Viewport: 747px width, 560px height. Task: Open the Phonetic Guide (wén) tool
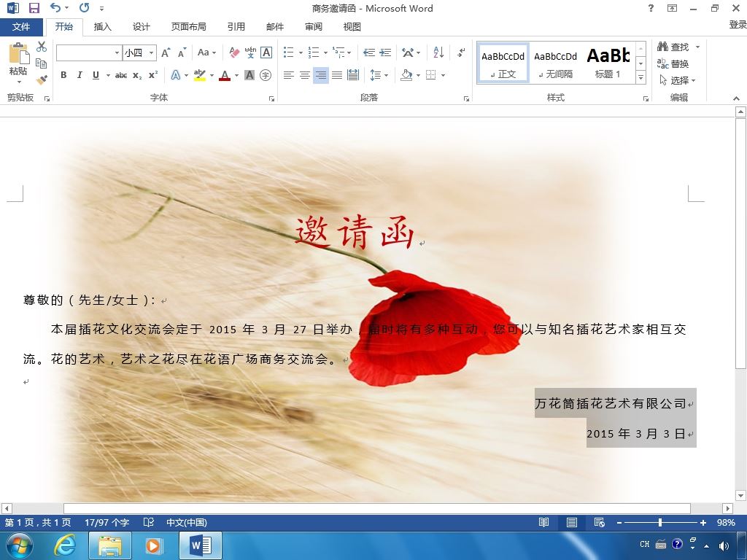tap(250, 52)
